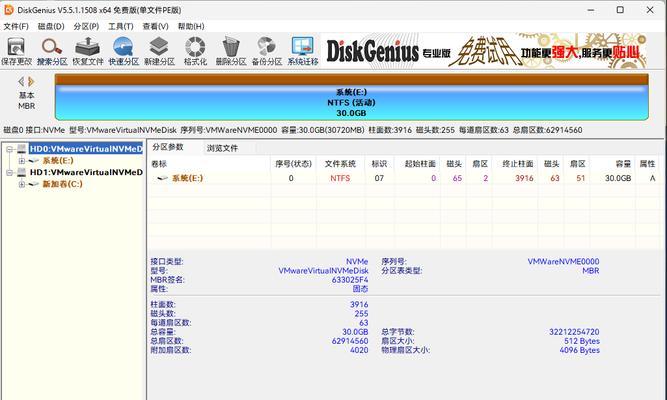This screenshot has width=667, height=400.
Task: Open the 查看(V) menu
Action: click(x=155, y=26)
